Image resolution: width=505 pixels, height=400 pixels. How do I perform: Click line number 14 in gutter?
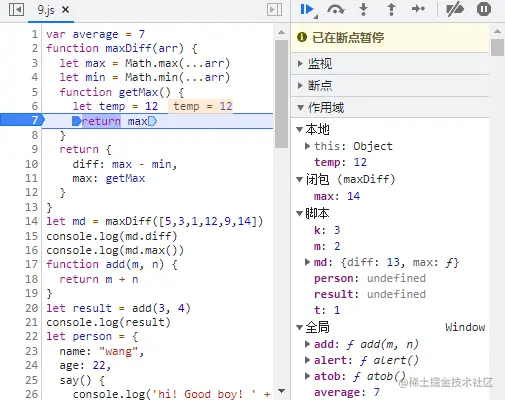32,221
